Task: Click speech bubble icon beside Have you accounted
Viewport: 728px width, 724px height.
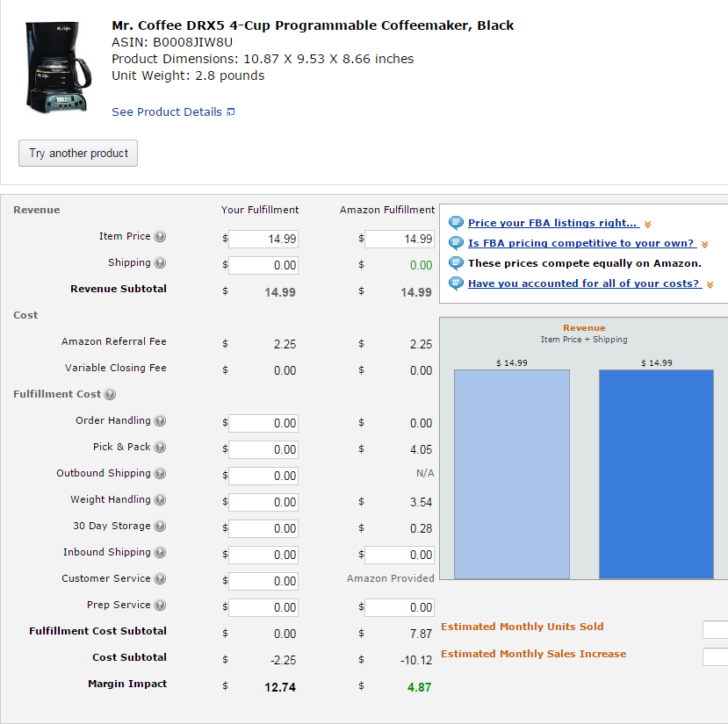Action: 456,283
